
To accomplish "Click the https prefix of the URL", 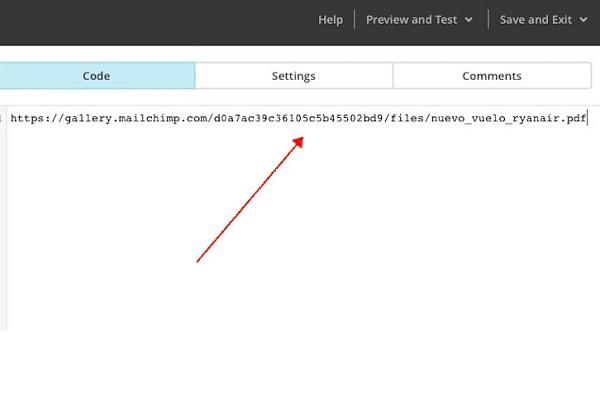I will tap(26, 118).
